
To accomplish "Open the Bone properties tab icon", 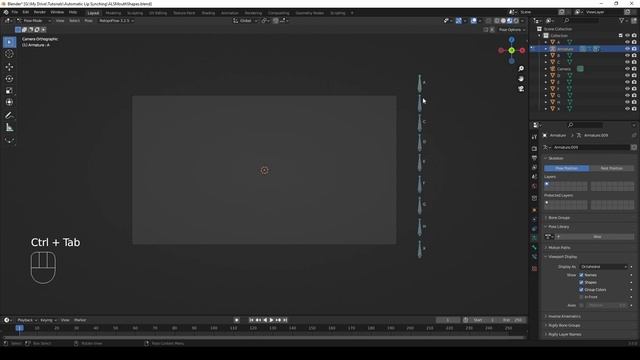I will point(534,247).
